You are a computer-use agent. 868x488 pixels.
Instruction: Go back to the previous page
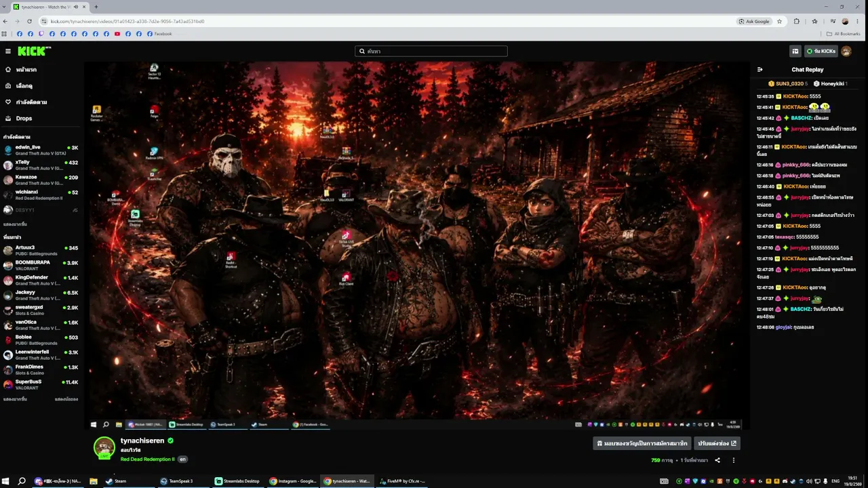pyautogui.click(x=5, y=21)
